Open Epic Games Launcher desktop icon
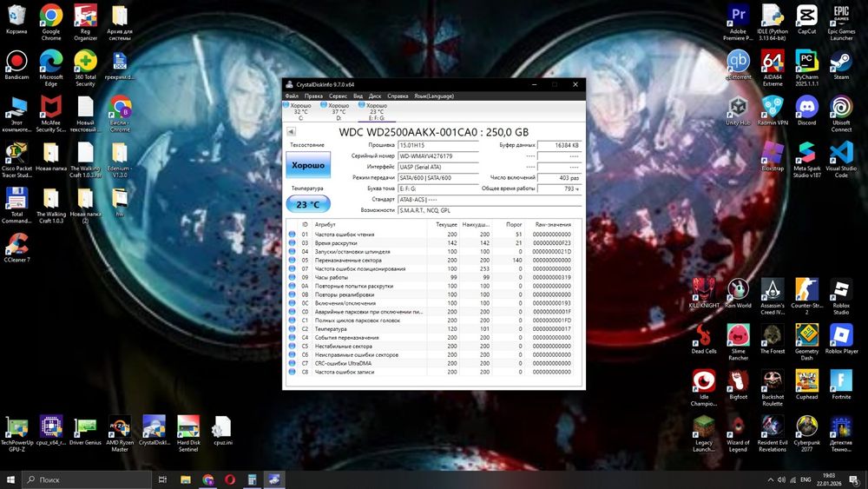Image resolution: width=868 pixels, height=489 pixels. click(841, 23)
